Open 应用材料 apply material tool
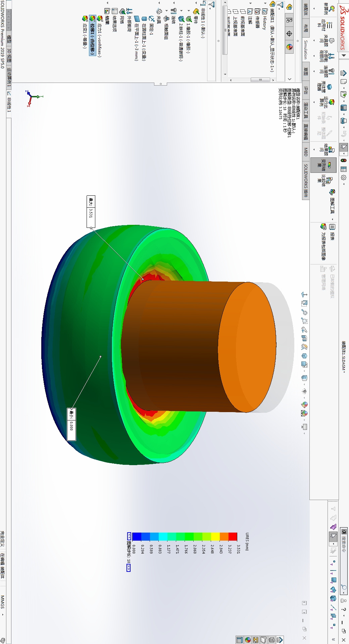 pos(325,26)
